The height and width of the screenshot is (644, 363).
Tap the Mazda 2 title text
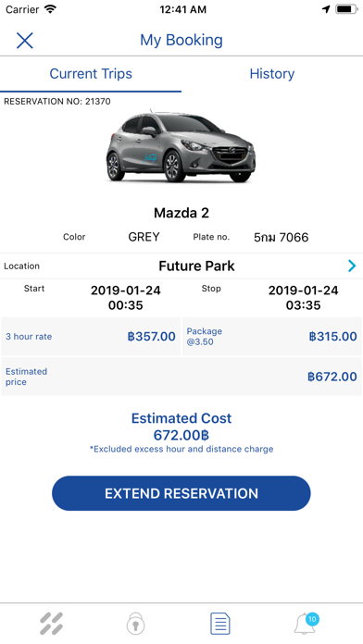(x=181, y=213)
